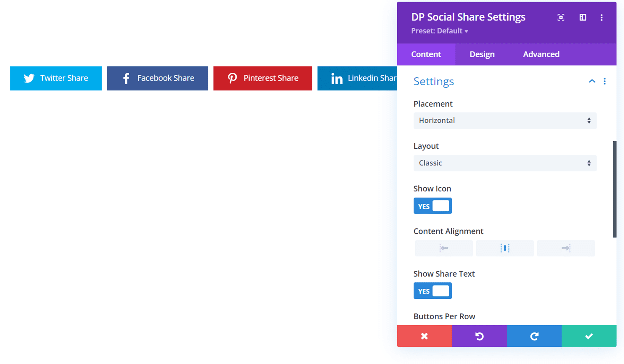Select center Content Alignment

(x=505, y=248)
